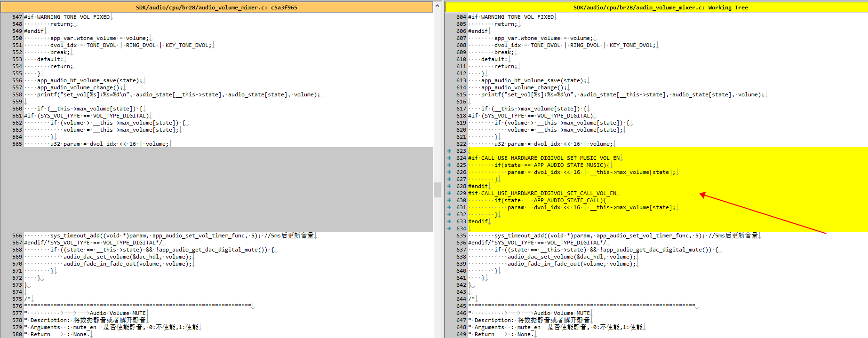Click 'Audio Volume MUTE' comment on right line 646
This screenshot has height=338, width=868.
[562, 313]
